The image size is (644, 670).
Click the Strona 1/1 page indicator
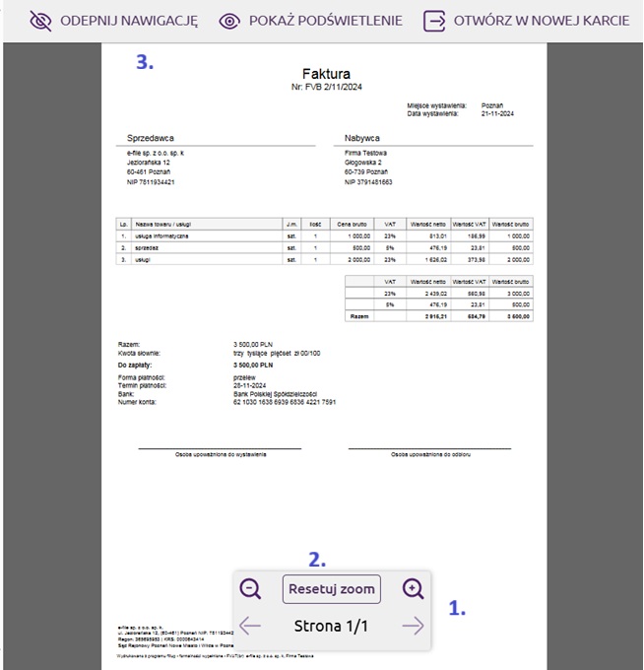(x=331, y=626)
